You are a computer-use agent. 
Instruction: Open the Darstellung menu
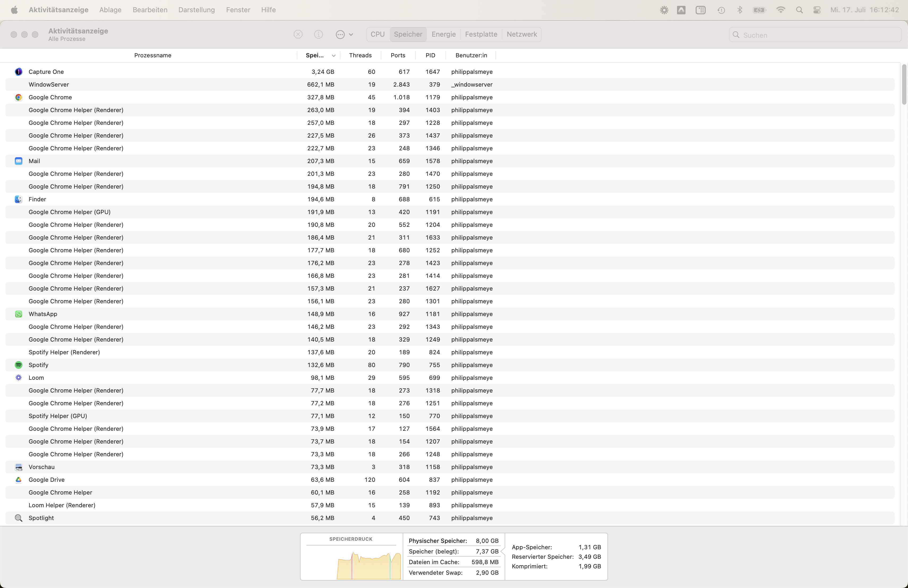pyautogui.click(x=196, y=10)
